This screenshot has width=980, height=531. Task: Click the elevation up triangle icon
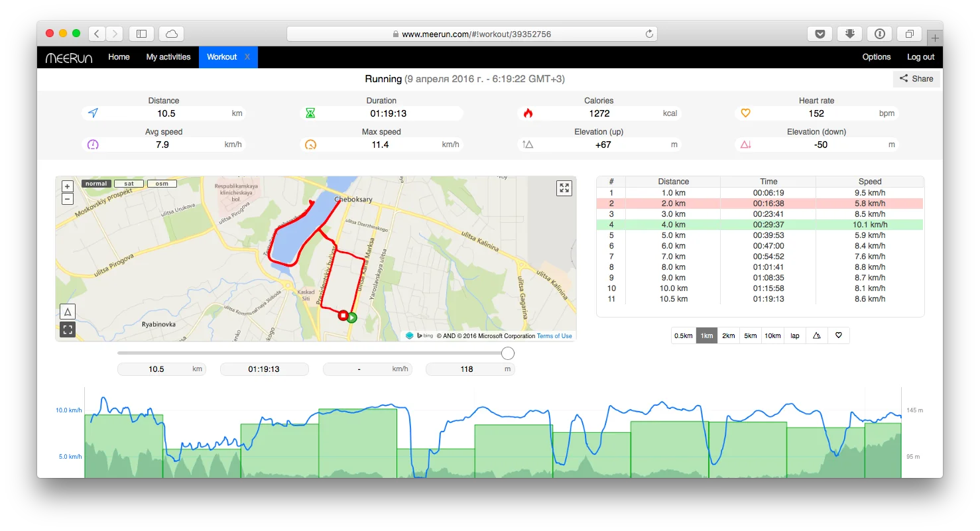(528, 145)
